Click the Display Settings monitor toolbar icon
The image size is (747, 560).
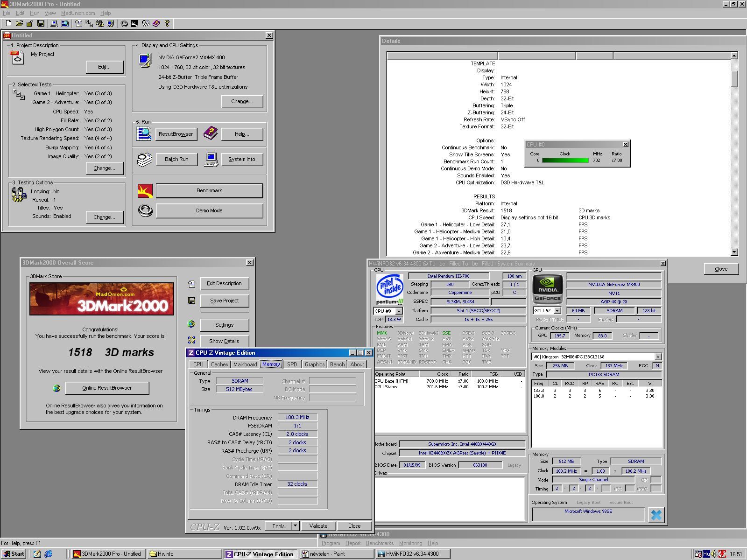tap(110, 23)
